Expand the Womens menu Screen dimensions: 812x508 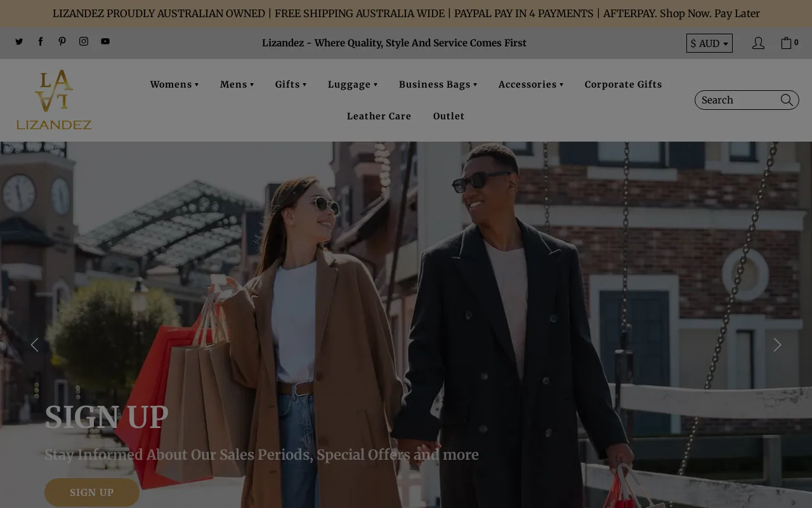(174, 83)
